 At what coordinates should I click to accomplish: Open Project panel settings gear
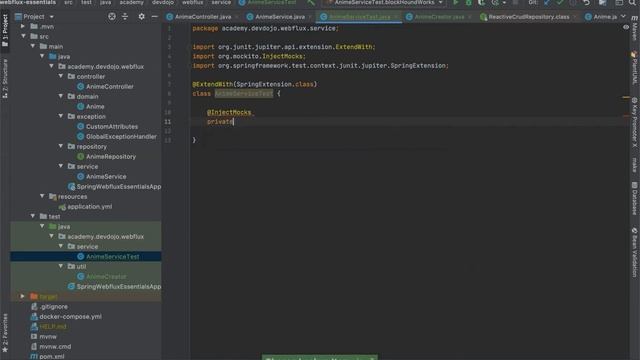tap(141, 17)
